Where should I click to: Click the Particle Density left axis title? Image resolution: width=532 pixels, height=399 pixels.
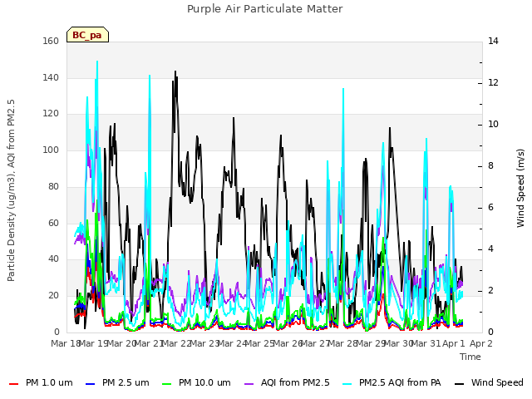point(11,190)
